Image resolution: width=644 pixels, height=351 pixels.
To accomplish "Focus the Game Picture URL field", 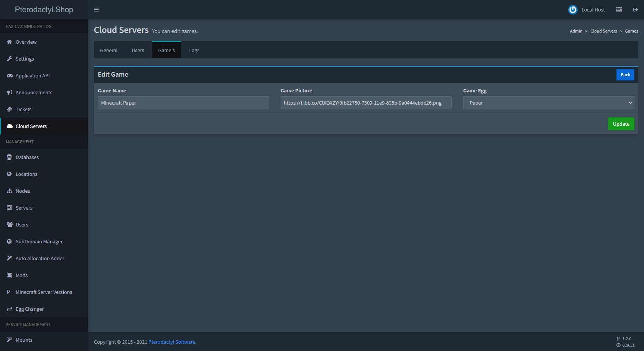I will 366,103.
